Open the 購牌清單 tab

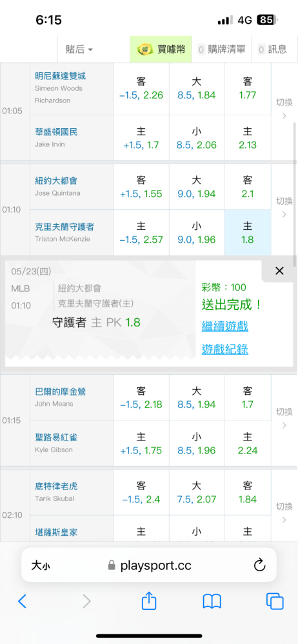coord(221,50)
